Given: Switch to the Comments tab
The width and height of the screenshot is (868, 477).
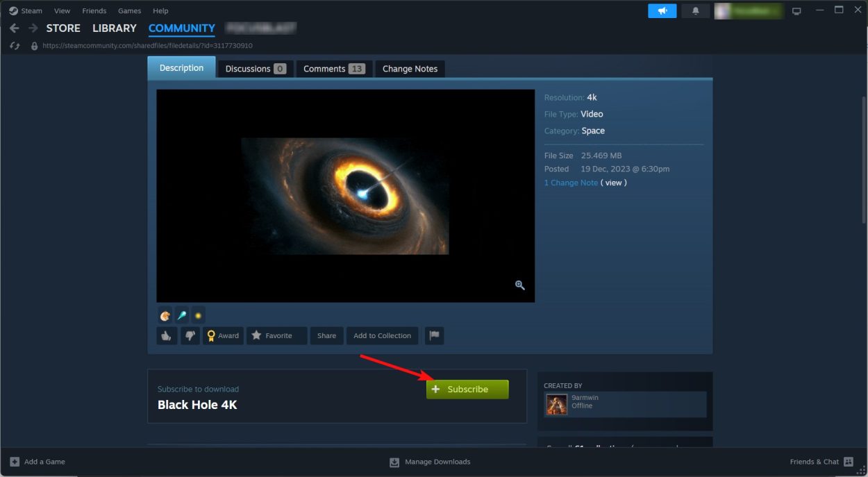Looking at the screenshot, I should click(x=333, y=69).
